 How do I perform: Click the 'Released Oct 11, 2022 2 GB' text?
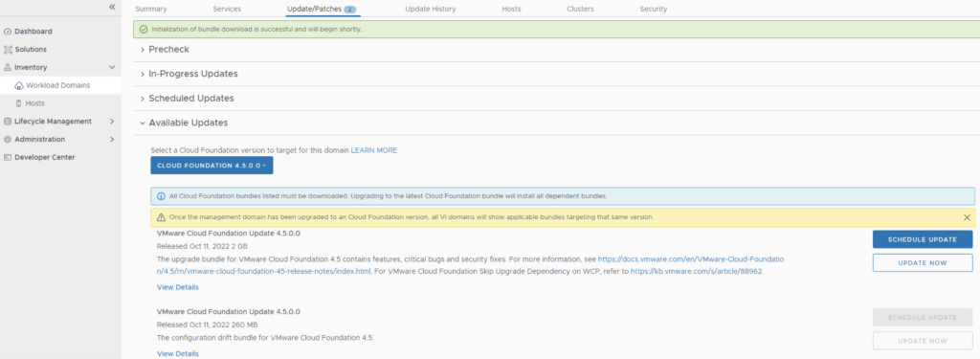click(x=202, y=246)
